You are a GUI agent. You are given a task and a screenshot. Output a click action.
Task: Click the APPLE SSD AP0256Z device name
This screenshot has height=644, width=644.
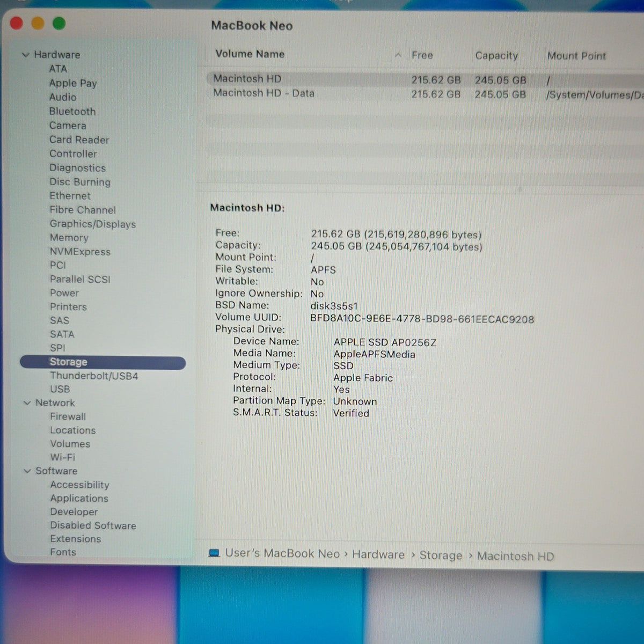(x=385, y=342)
